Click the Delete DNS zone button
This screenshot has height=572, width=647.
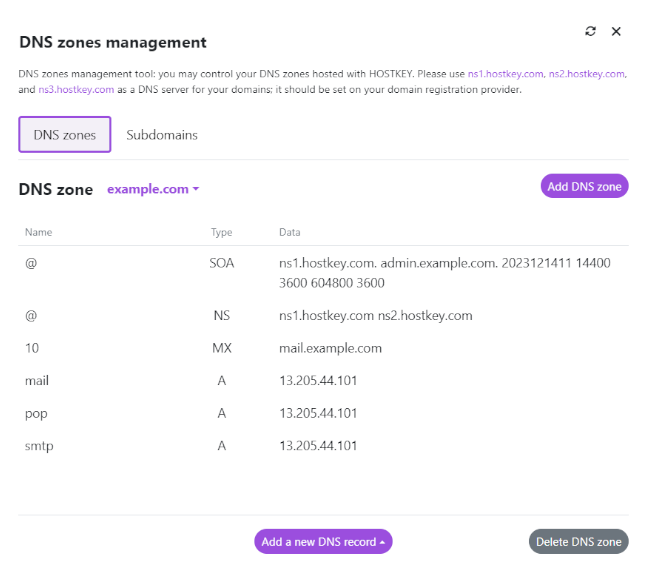[578, 542]
